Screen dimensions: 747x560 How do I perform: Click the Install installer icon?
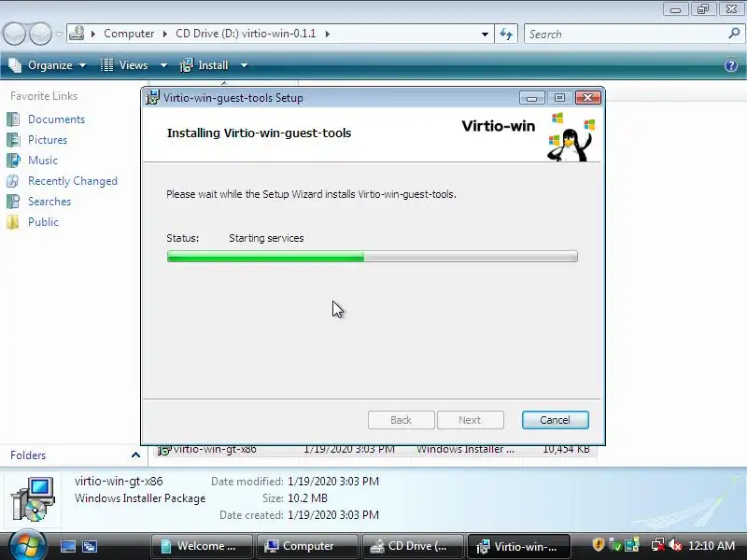(x=186, y=65)
